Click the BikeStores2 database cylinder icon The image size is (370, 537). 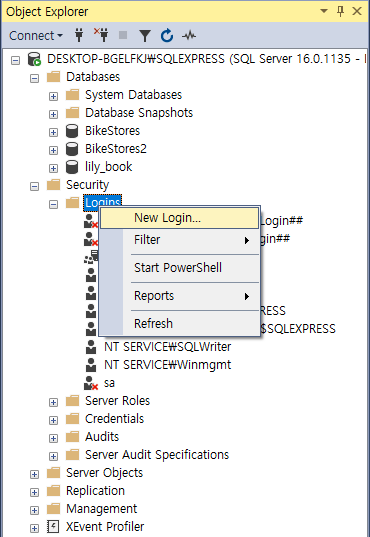(72, 149)
